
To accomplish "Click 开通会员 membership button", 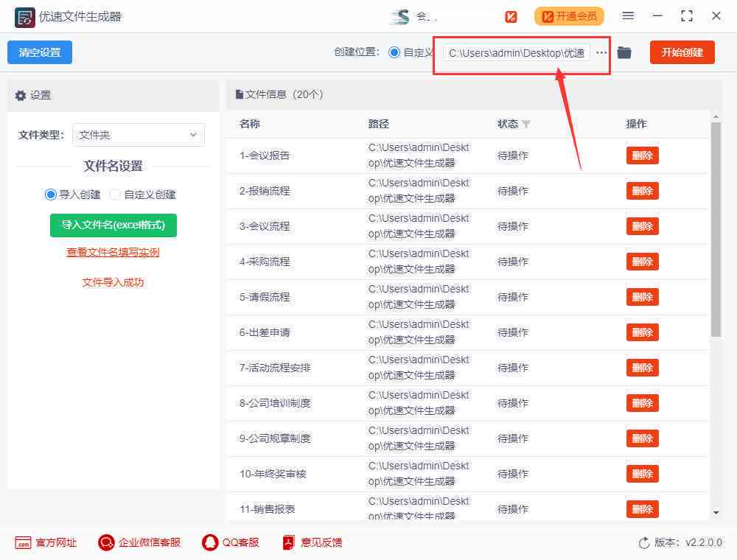I will (x=569, y=16).
